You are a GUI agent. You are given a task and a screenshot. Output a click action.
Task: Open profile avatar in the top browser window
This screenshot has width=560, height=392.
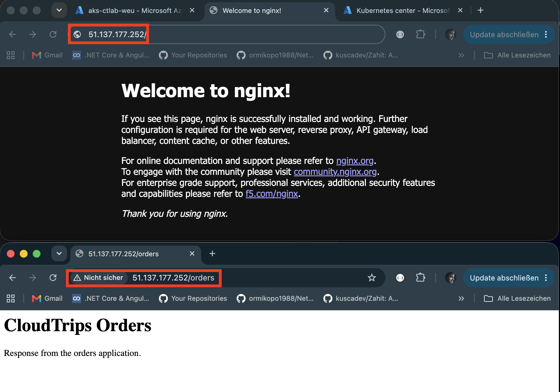451,34
